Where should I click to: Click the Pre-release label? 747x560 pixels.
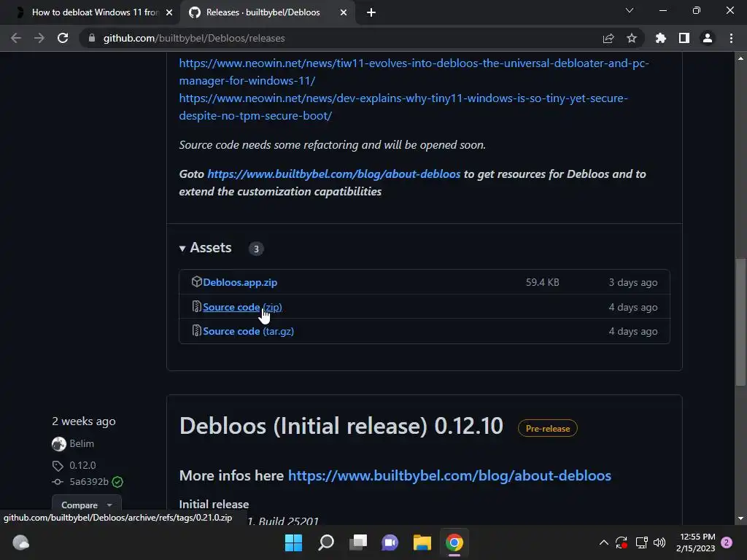click(547, 428)
